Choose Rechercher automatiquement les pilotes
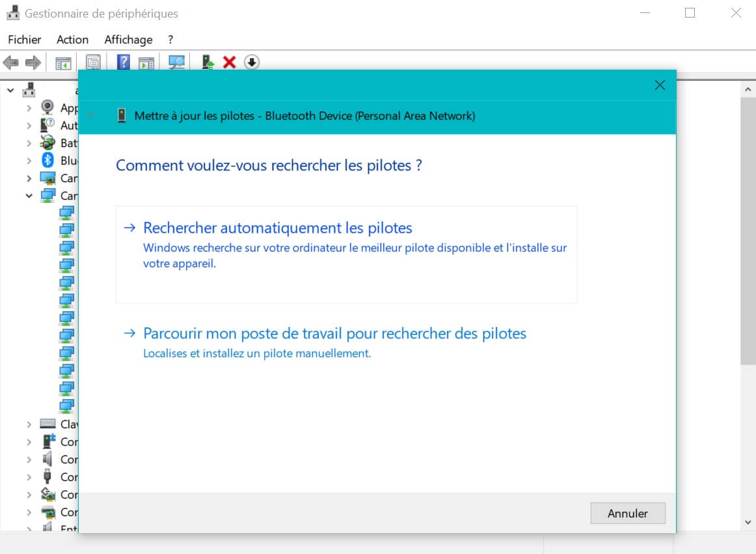 point(347,255)
